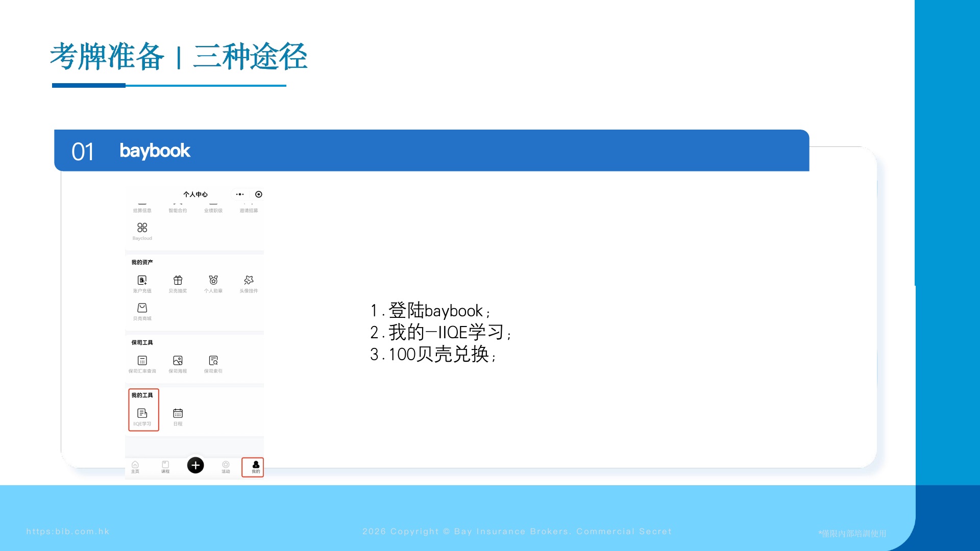Open the 保司汇率查询 calculator icon
Screen dimensions: 980x551
click(142, 360)
